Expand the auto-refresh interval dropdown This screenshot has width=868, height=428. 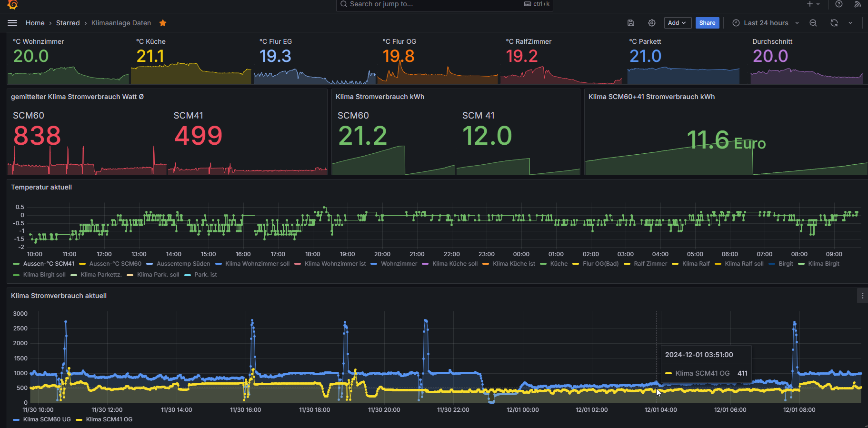(850, 23)
